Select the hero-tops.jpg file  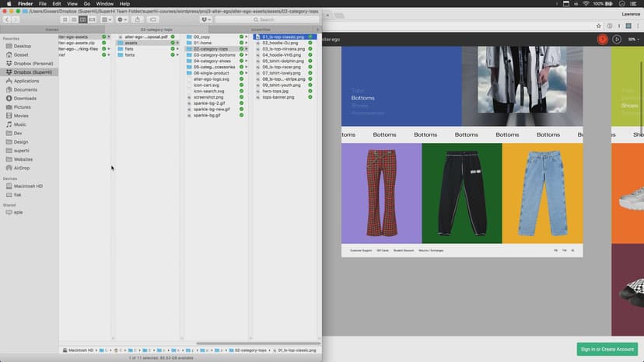275,91
